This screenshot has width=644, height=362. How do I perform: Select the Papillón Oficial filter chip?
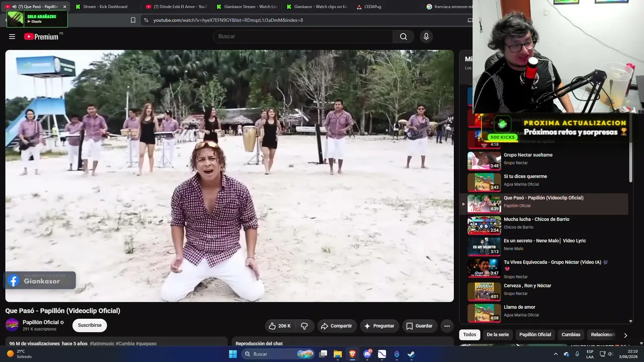[535, 334]
